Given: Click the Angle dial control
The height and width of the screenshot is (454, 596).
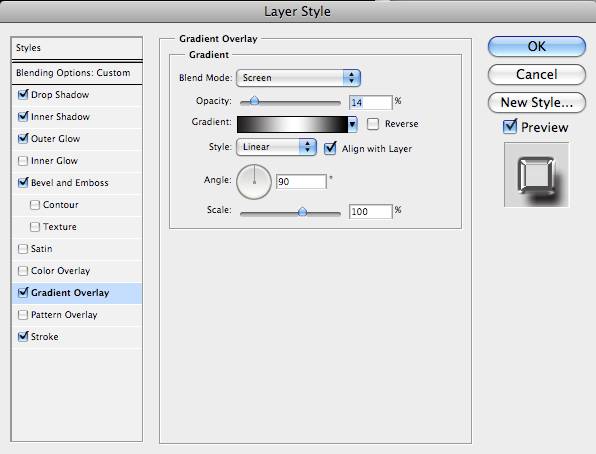Looking at the screenshot, I should click(x=254, y=182).
